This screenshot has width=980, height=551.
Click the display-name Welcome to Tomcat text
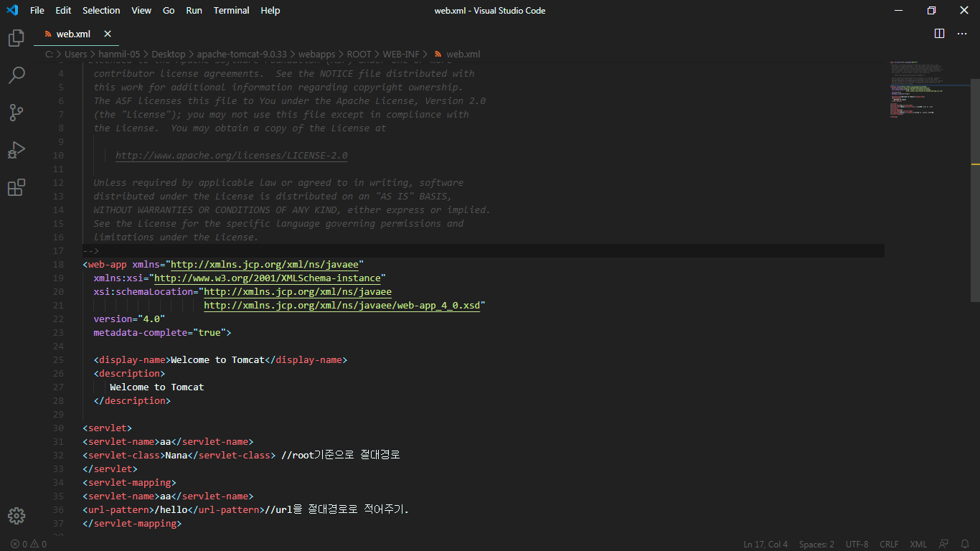[x=217, y=359]
